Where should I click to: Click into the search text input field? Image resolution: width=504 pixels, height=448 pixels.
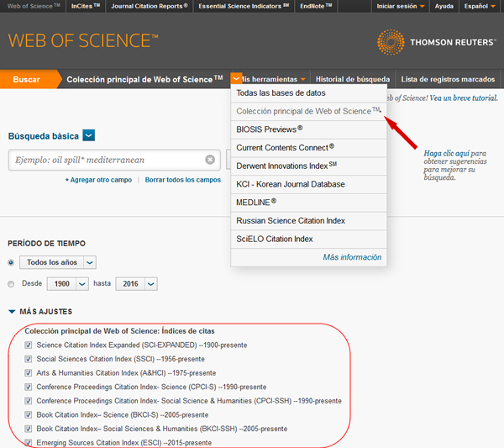click(x=105, y=160)
